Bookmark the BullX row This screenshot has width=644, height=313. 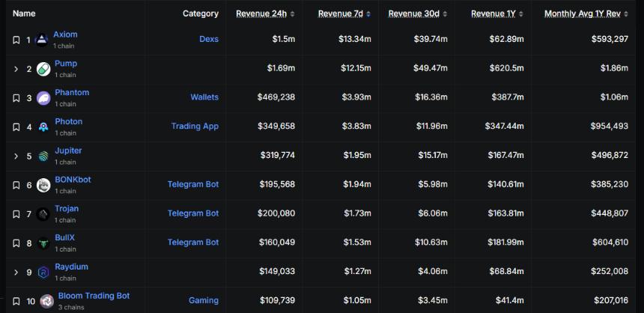click(x=16, y=243)
